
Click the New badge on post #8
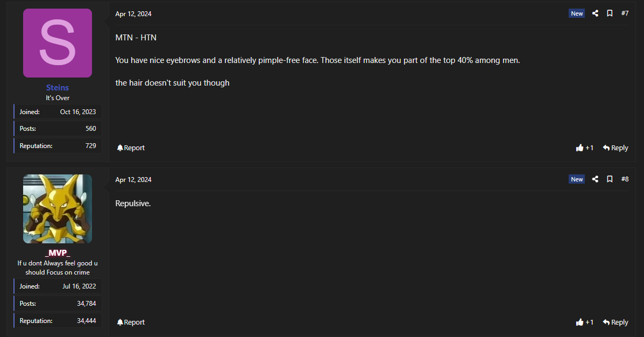pos(577,179)
